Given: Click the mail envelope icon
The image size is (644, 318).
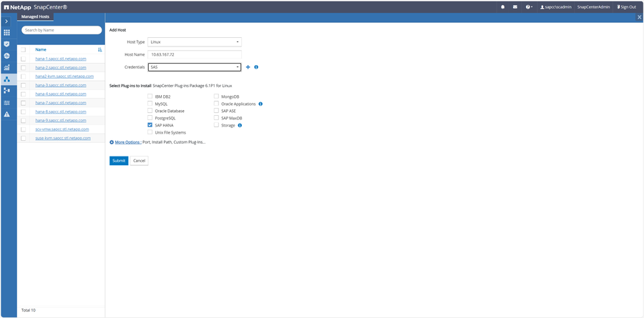Looking at the screenshot, I should pos(515,7).
